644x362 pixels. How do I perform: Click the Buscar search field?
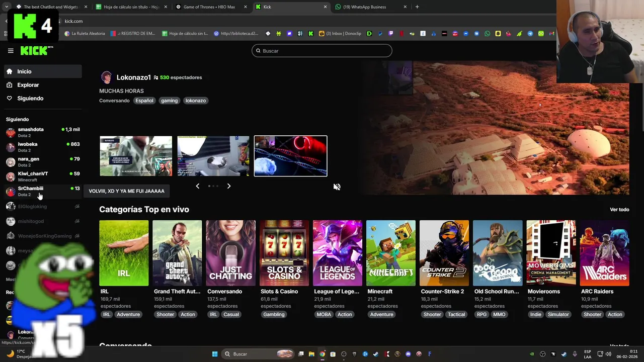click(x=322, y=51)
